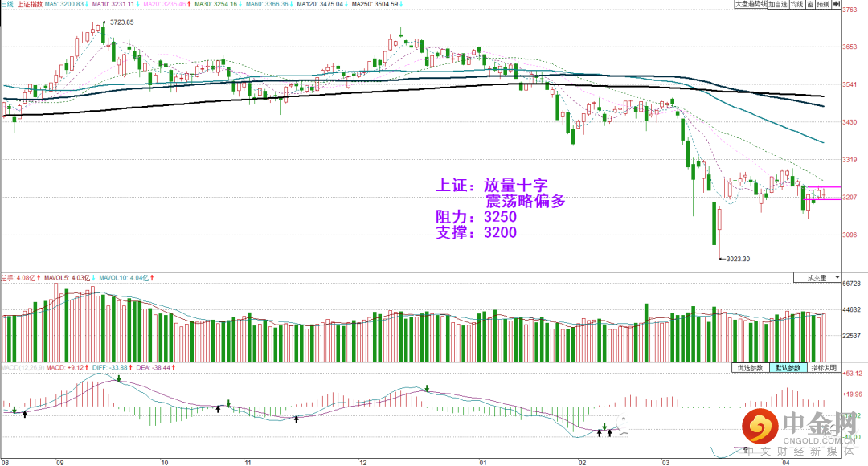868x466 pixels.
Task: Click the upper magenta resistance line
Action: coord(824,188)
